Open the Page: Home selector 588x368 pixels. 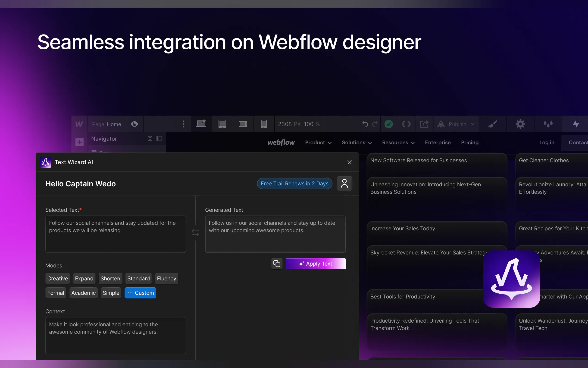pyautogui.click(x=106, y=124)
